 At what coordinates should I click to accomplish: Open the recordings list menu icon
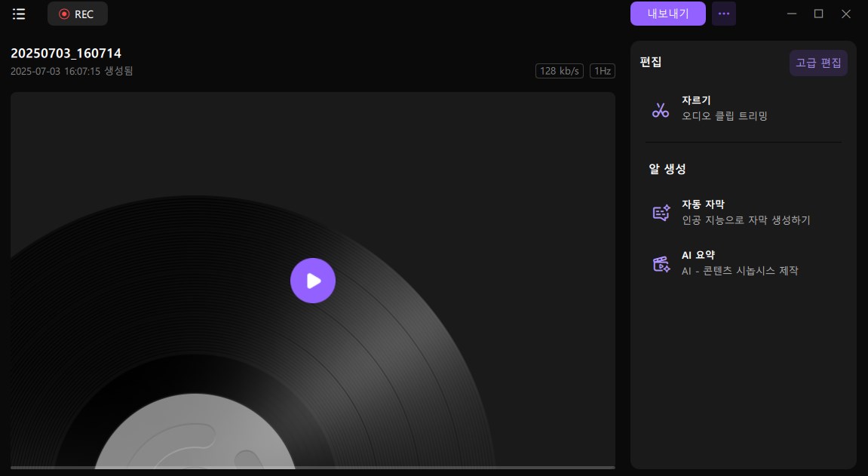coord(19,14)
